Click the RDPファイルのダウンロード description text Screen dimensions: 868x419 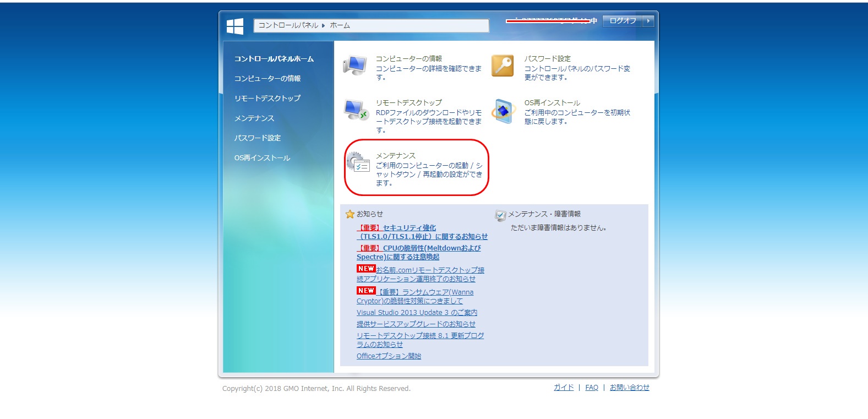point(429,121)
